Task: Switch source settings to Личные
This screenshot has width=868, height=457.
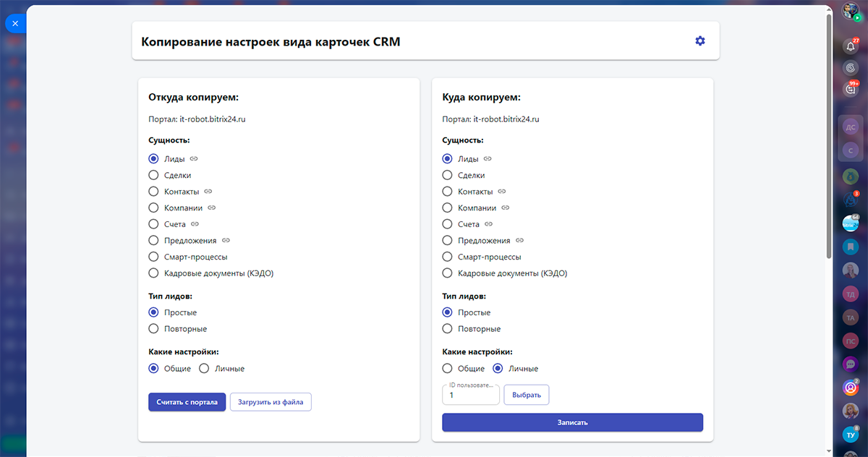Action: (x=204, y=369)
